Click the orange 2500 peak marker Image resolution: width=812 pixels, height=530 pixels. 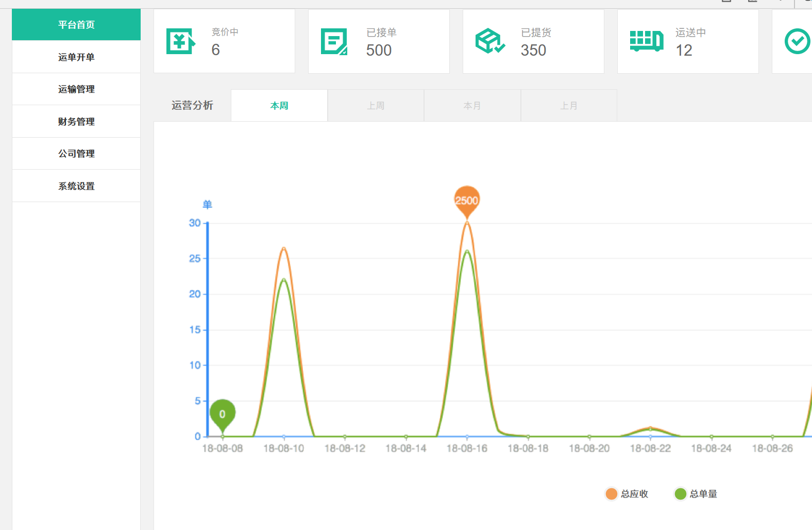coord(467,202)
